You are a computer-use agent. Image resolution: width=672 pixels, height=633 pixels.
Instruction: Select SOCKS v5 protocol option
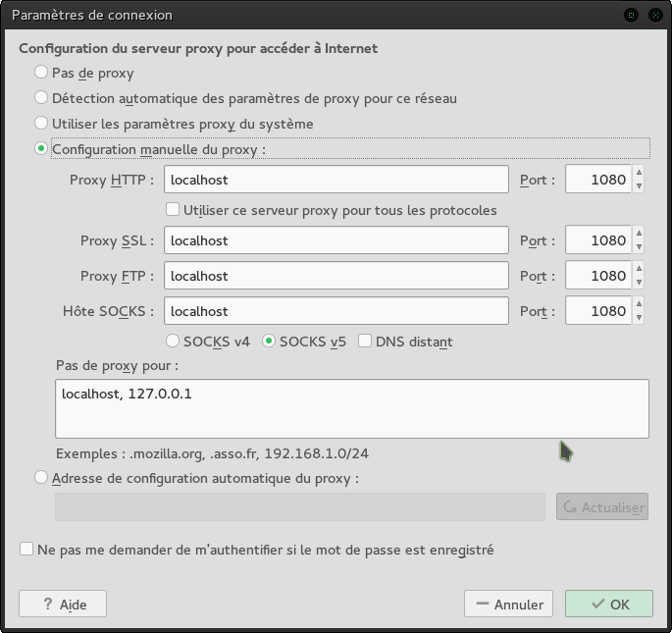tap(269, 342)
